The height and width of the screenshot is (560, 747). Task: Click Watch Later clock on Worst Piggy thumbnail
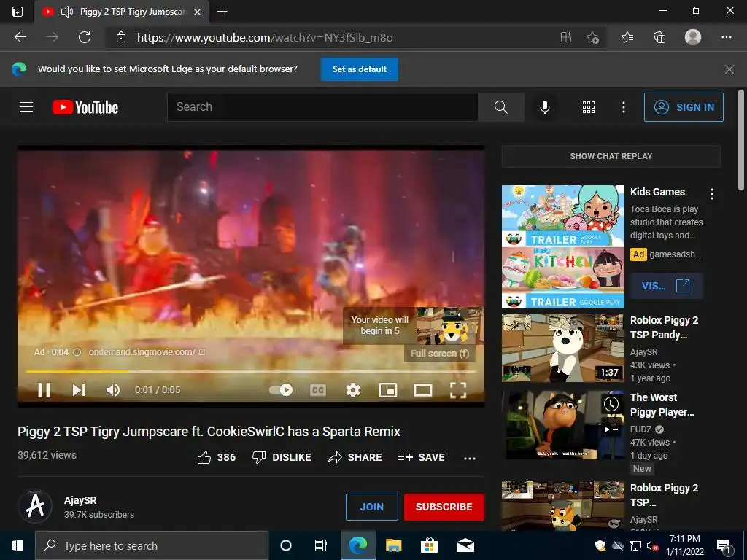click(x=611, y=404)
